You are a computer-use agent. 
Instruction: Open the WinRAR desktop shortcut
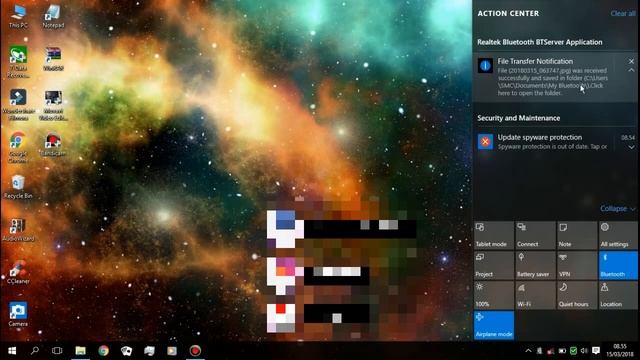(x=53, y=59)
